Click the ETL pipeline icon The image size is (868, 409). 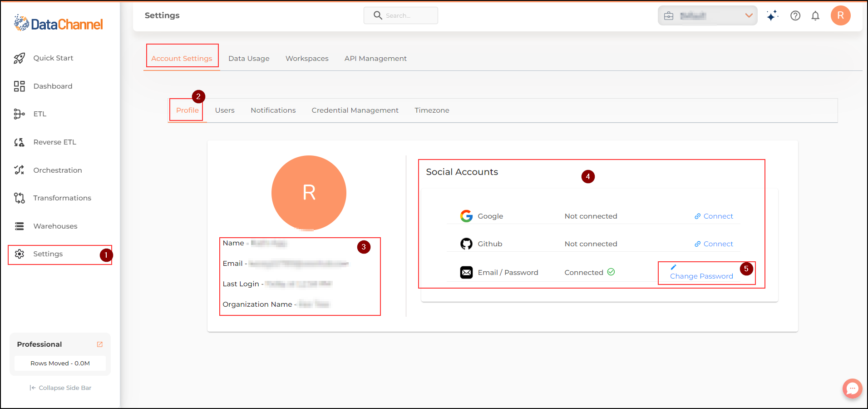pyautogui.click(x=19, y=114)
